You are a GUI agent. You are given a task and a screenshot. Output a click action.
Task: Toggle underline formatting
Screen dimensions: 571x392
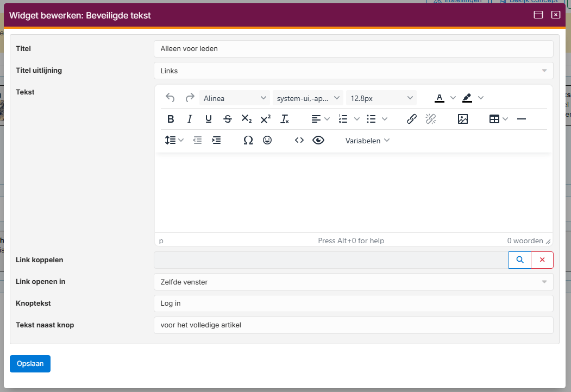(x=209, y=119)
